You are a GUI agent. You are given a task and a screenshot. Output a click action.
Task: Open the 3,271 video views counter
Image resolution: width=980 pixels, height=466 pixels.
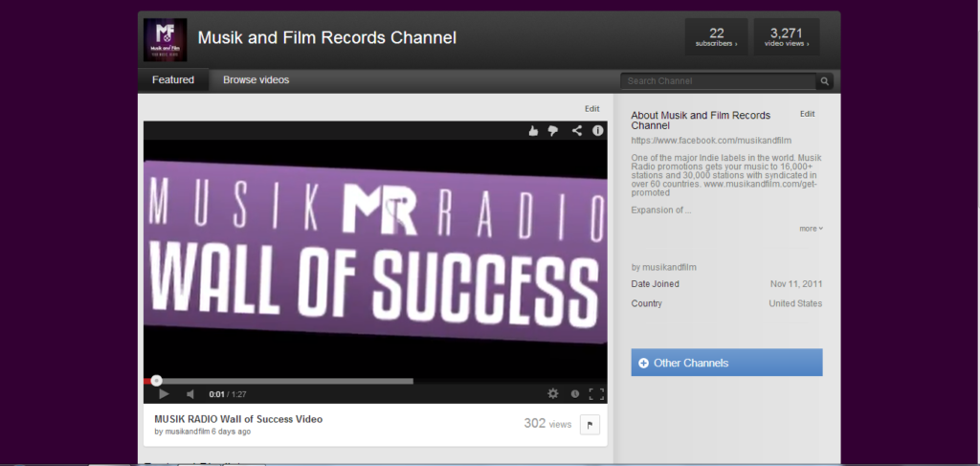click(787, 37)
